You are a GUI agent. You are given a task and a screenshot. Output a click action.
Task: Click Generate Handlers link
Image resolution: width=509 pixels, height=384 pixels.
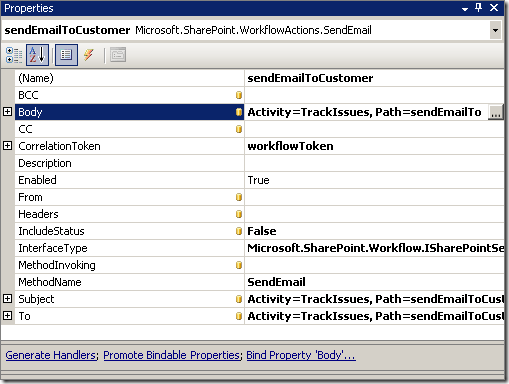click(x=51, y=355)
